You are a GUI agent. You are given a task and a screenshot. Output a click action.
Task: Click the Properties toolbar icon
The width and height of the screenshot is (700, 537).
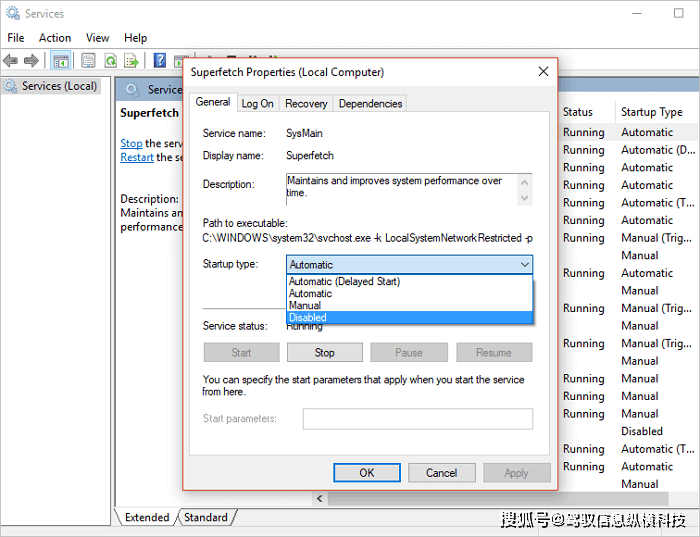[x=88, y=61]
